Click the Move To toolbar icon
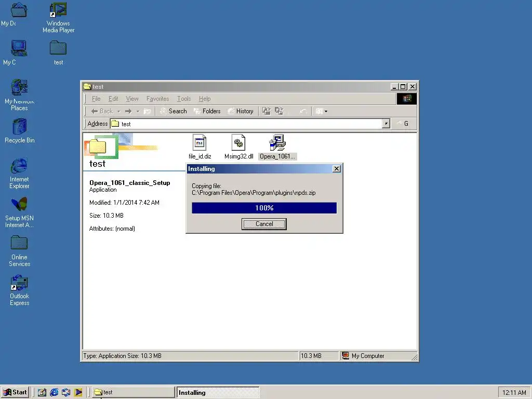Image resolution: width=532 pixels, height=399 pixels. (x=267, y=111)
